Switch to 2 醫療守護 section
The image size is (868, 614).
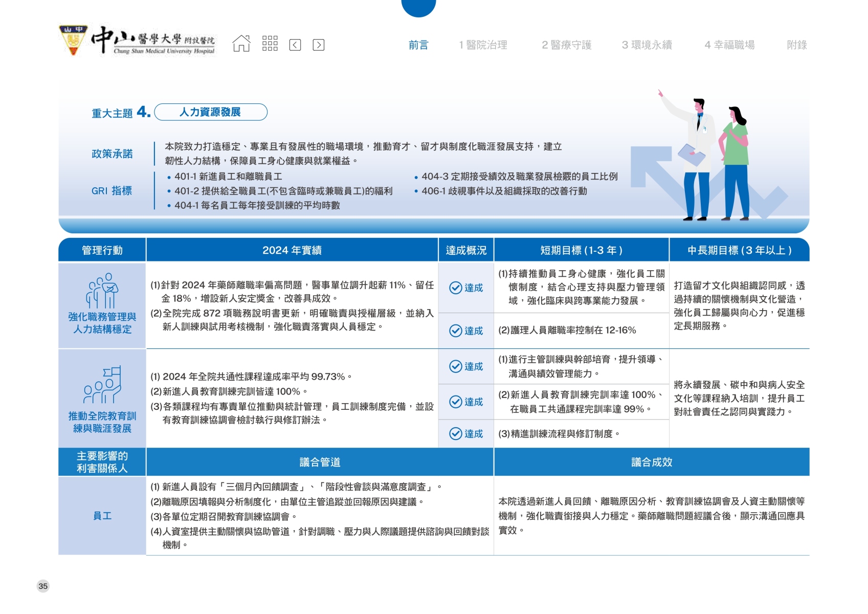[566, 45]
